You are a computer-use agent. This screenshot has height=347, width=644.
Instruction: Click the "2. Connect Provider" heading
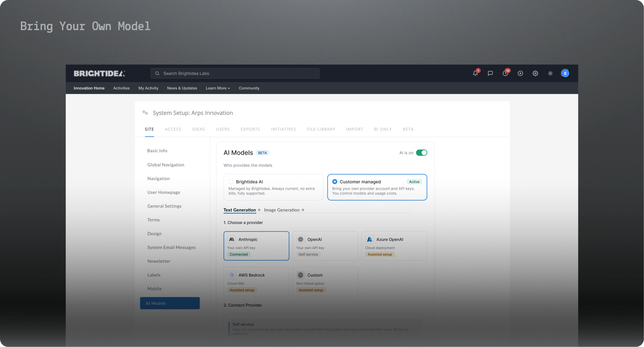point(243,305)
